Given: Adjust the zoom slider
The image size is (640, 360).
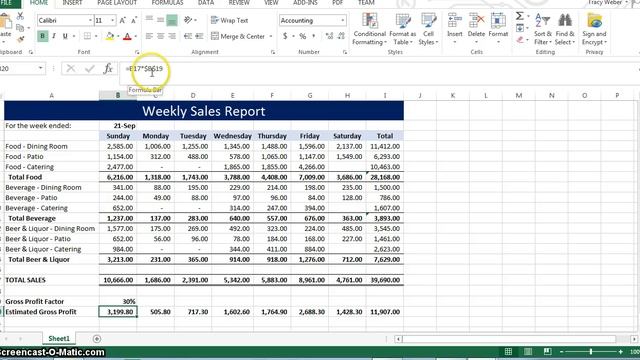Looking at the screenshot, I should pos(591,351).
